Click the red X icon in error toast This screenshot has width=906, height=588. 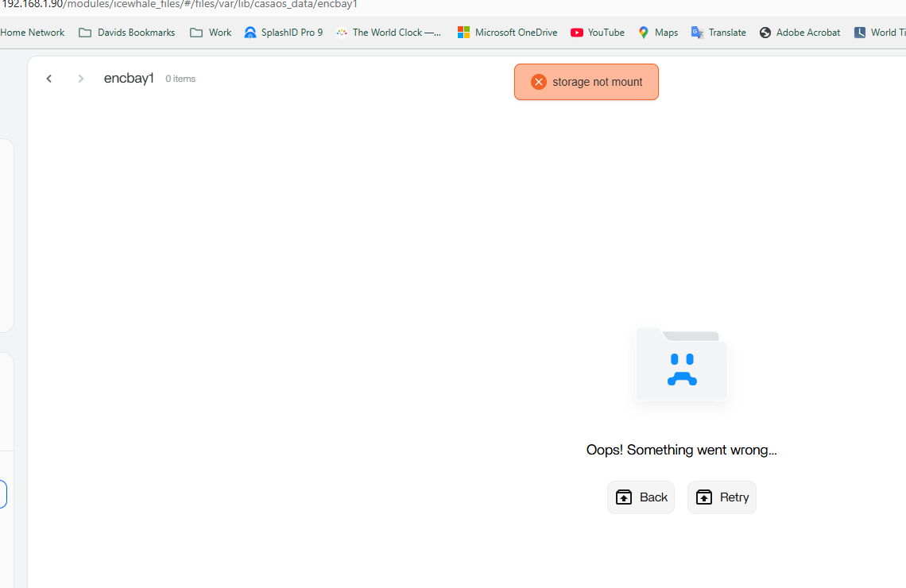(x=539, y=82)
